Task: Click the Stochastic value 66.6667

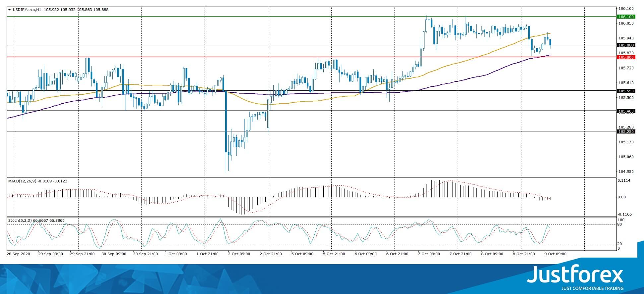Action: (x=40, y=220)
